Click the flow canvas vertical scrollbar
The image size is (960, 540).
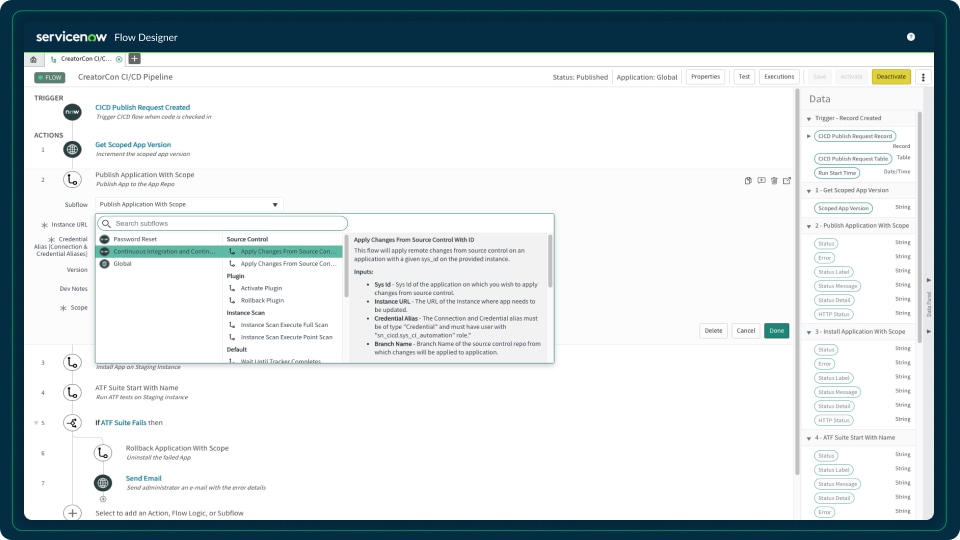[797, 282]
